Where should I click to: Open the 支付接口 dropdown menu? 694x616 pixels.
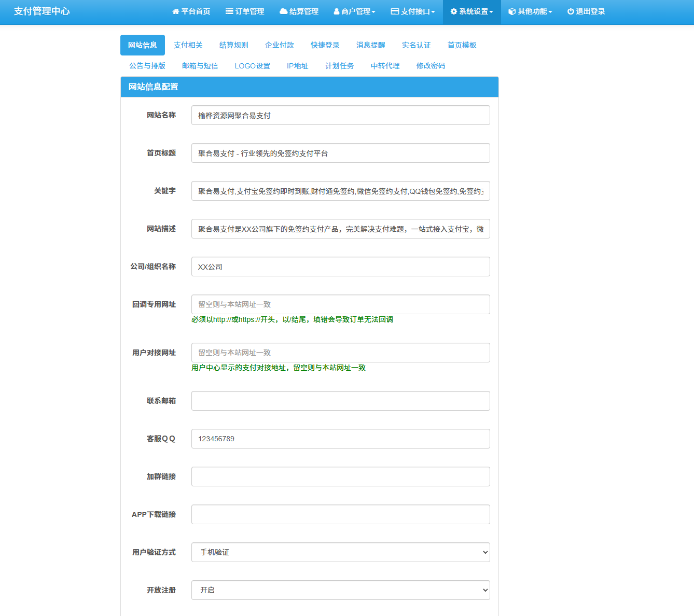coord(413,11)
